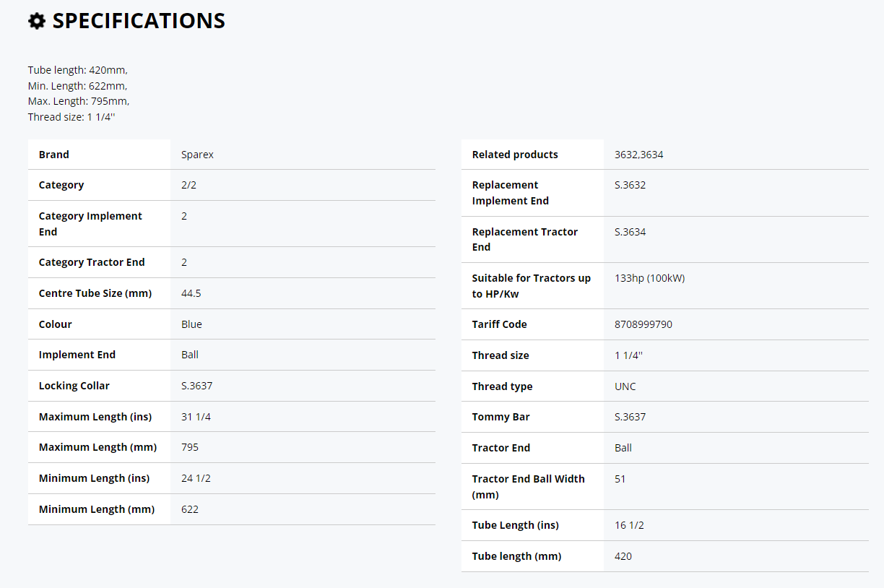Image resolution: width=884 pixels, height=588 pixels.
Task: Select the Replacement Tractor End value S.3634
Action: click(x=630, y=232)
